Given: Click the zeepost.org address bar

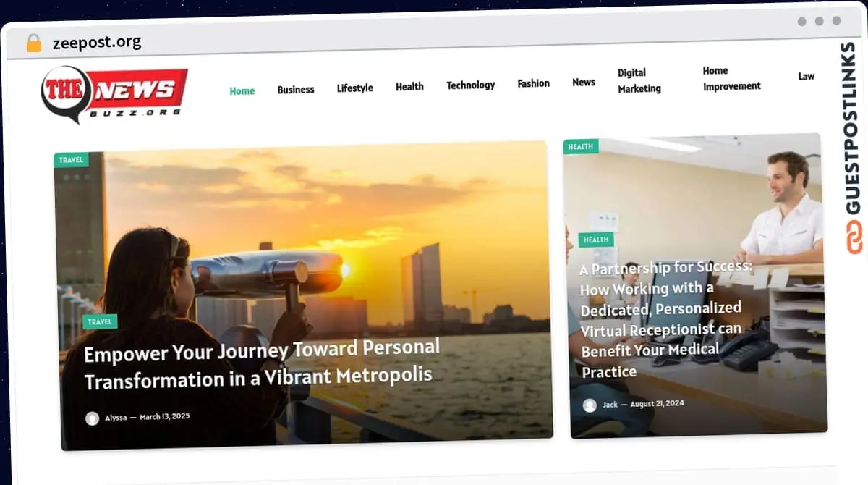Looking at the screenshot, I should 97,43.
